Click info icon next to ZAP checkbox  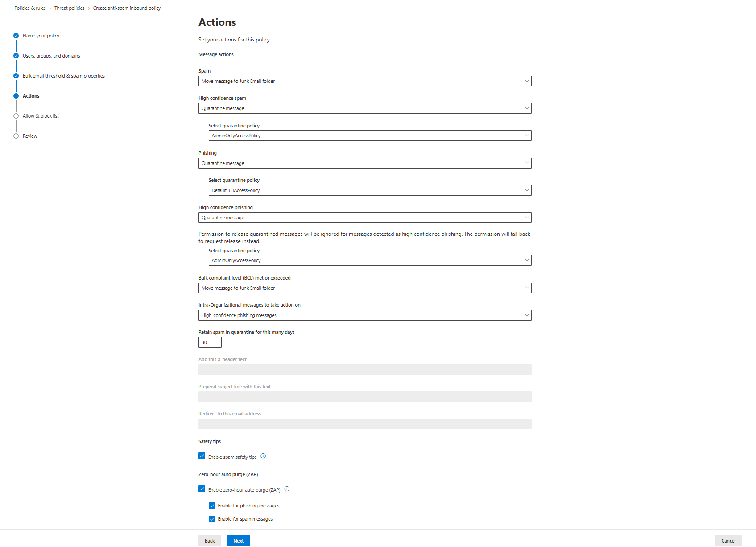pyautogui.click(x=287, y=489)
